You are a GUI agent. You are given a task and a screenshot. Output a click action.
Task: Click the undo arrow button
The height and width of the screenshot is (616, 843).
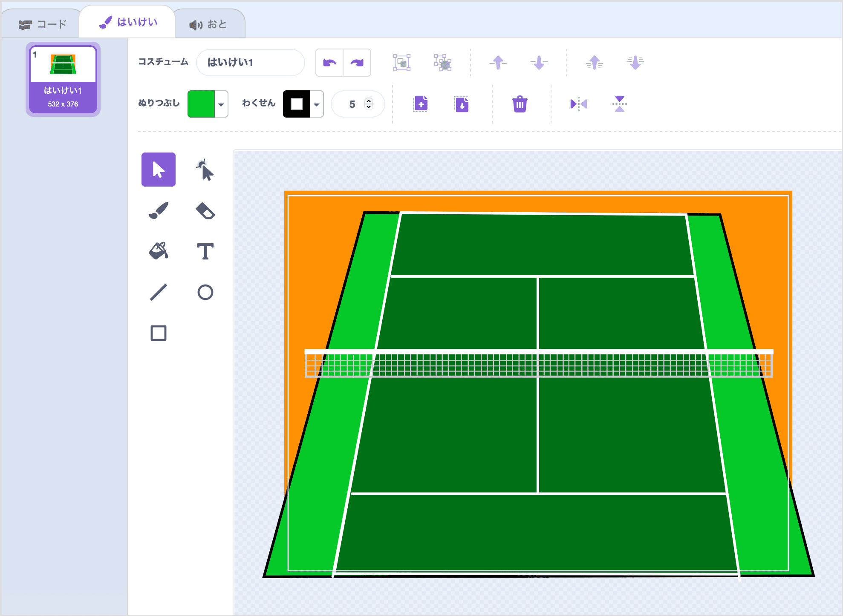pos(329,63)
